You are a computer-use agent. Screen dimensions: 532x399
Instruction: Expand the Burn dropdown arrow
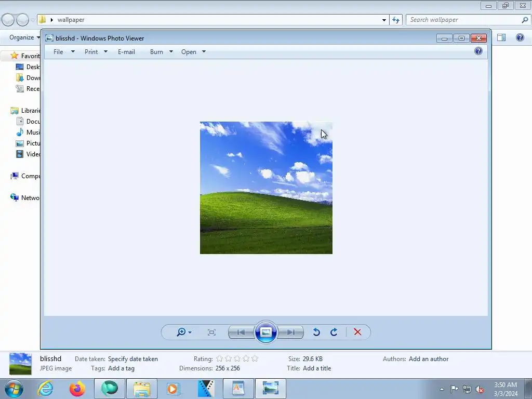coord(171,51)
